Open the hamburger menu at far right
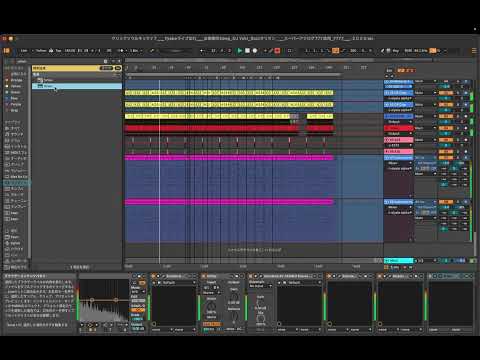This screenshot has height=360, width=480. pyautogui.click(x=474, y=51)
